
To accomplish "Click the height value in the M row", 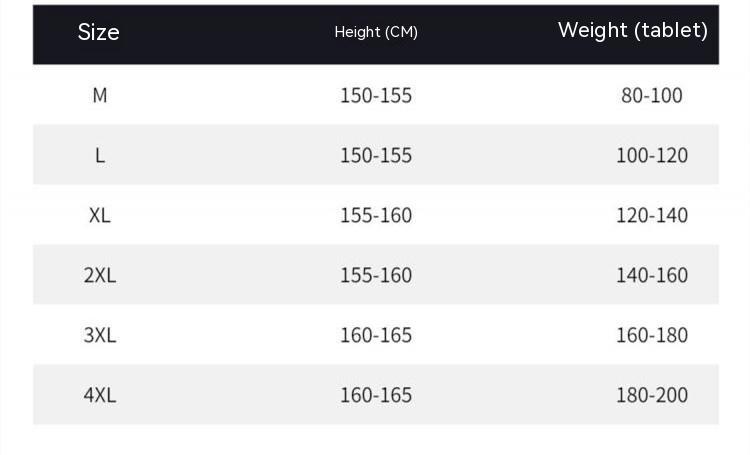I will 376,95.
